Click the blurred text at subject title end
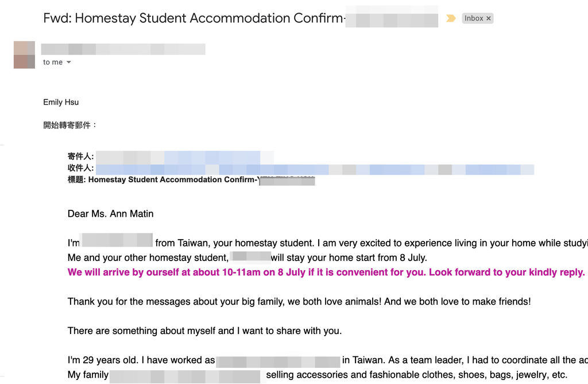 [392, 18]
